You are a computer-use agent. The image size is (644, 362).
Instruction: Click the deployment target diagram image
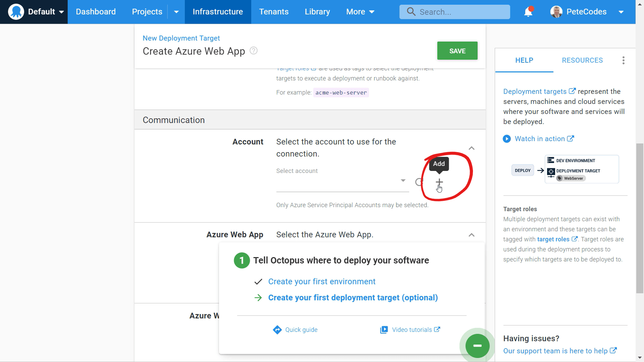pyautogui.click(x=565, y=169)
